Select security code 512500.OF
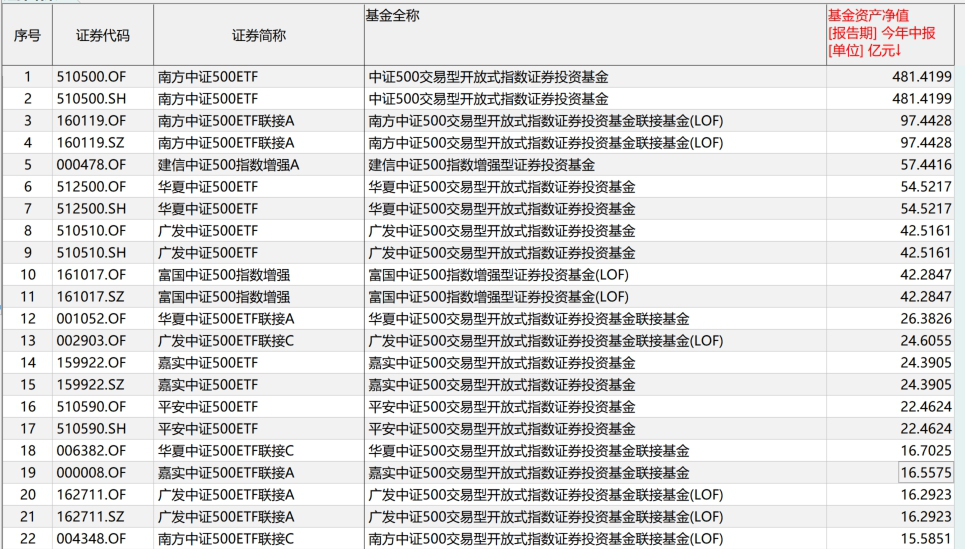 pos(91,187)
